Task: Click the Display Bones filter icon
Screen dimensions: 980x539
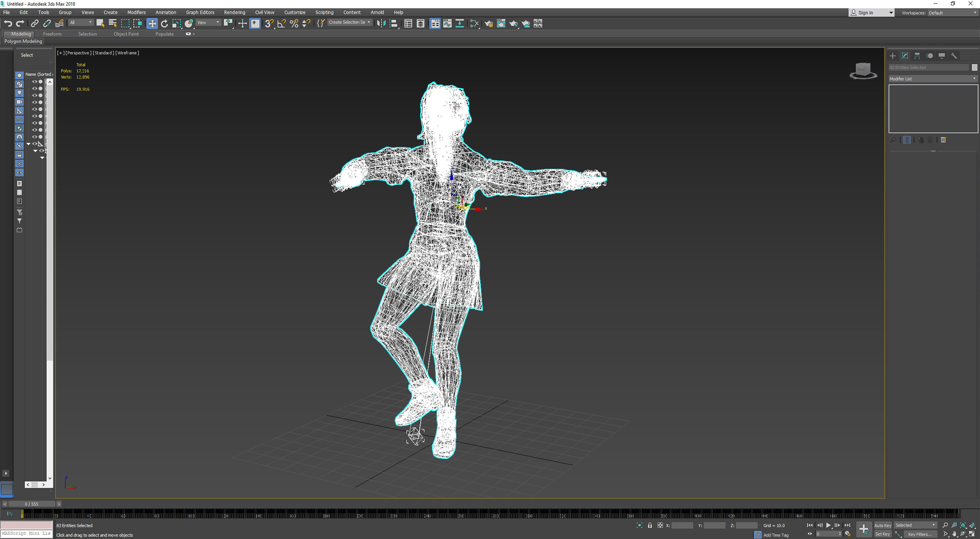Action: [x=19, y=146]
